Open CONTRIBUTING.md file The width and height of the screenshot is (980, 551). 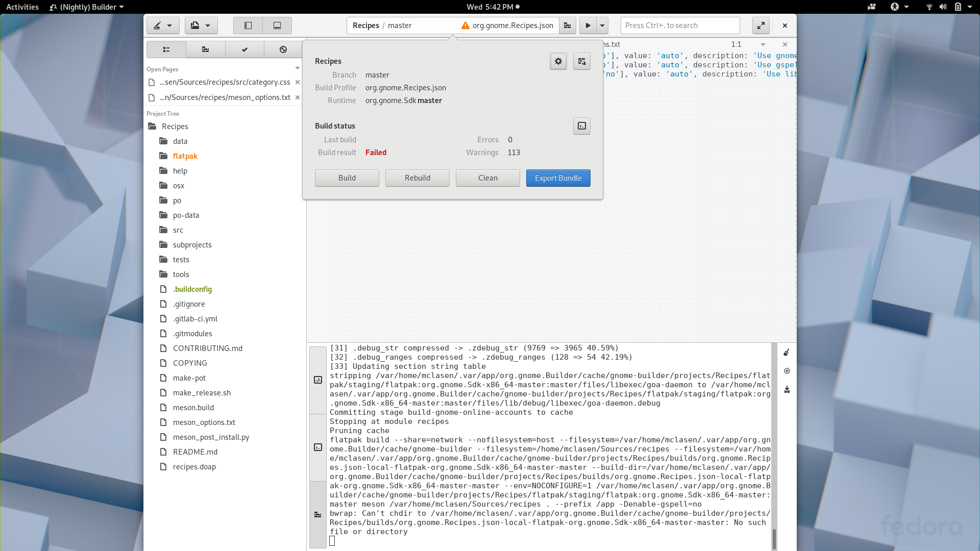207,348
